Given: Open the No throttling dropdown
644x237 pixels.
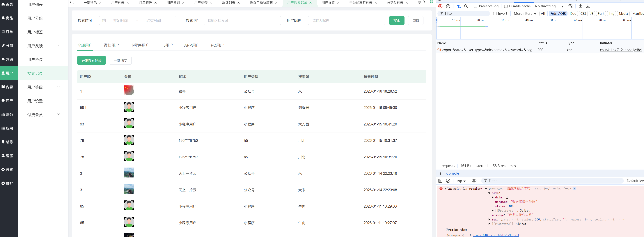Looking at the screenshot, I should pyautogui.click(x=549, y=6).
